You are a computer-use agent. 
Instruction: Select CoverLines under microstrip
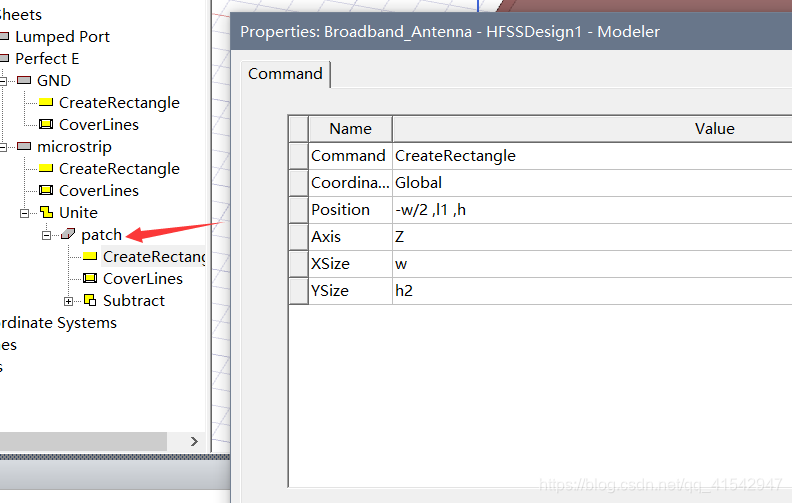coord(98,191)
